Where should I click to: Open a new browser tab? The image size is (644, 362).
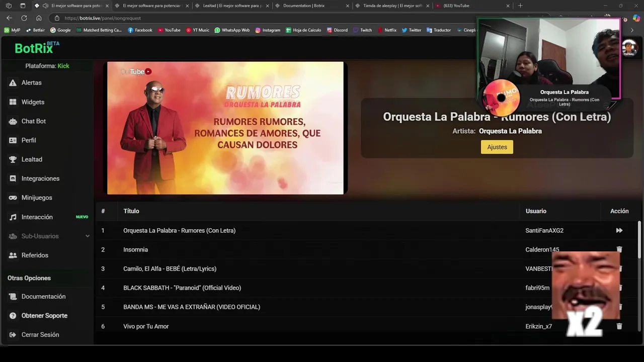(520, 6)
